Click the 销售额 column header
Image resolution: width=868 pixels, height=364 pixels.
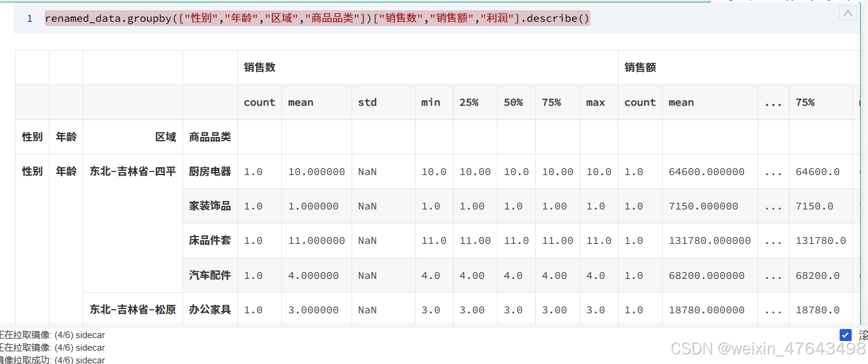click(x=638, y=67)
